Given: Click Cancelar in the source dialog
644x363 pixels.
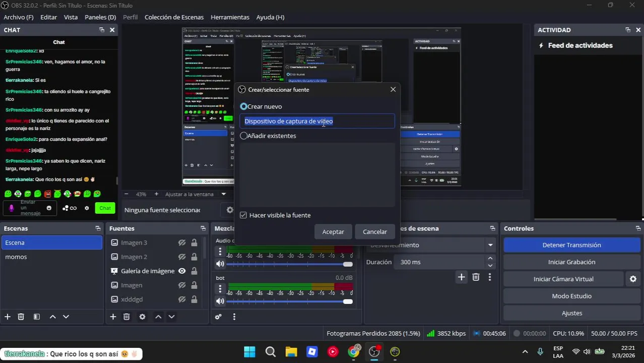Looking at the screenshot, I should [x=375, y=231].
